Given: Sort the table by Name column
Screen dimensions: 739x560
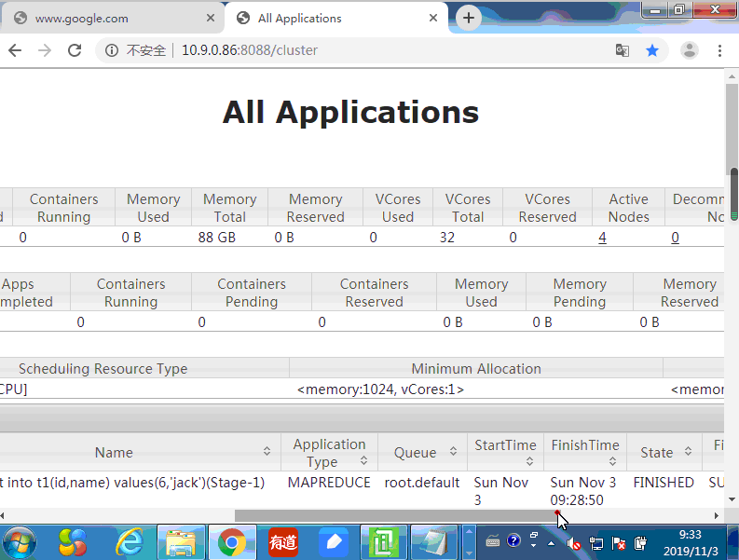Looking at the screenshot, I should point(114,453).
